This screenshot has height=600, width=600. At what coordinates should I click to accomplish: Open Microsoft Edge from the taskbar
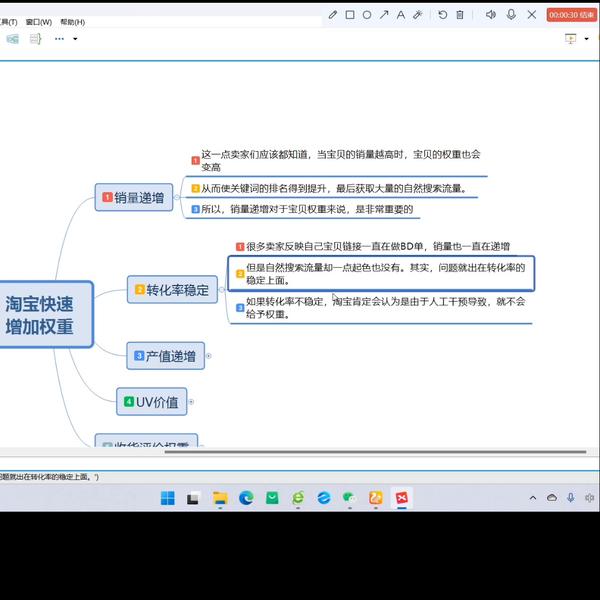tap(246, 498)
